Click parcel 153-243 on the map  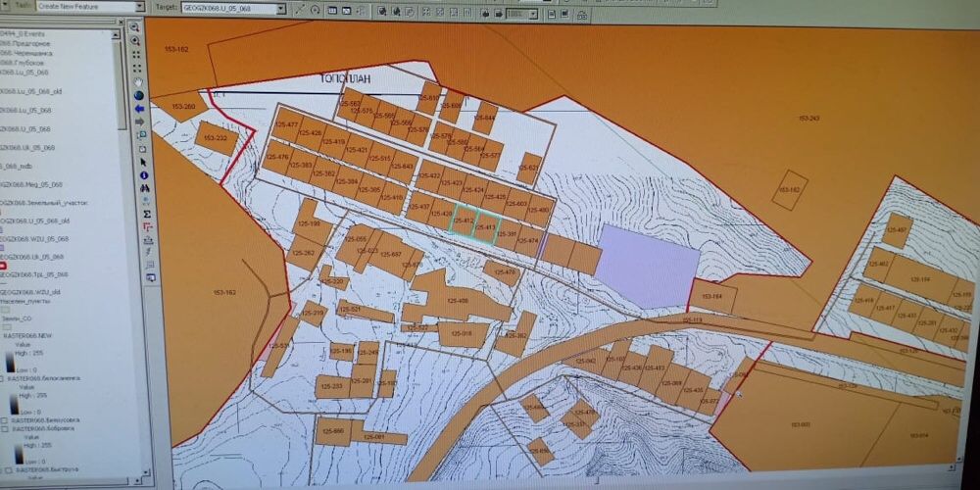[x=808, y=119]
